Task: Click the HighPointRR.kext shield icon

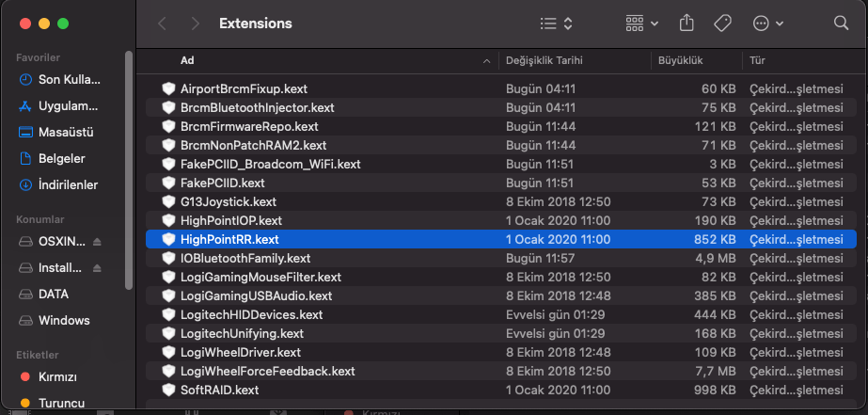Action: point(168,239)
